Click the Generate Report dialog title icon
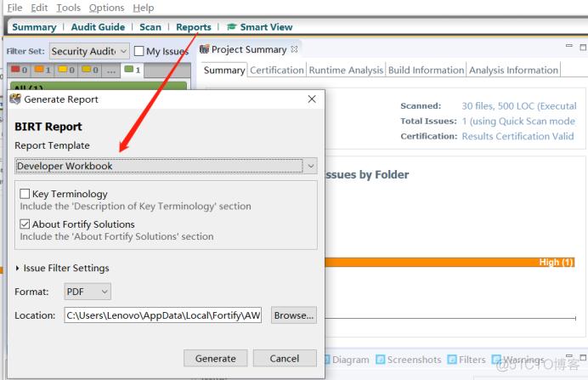588x380 pixels. [x=15, y=99]
